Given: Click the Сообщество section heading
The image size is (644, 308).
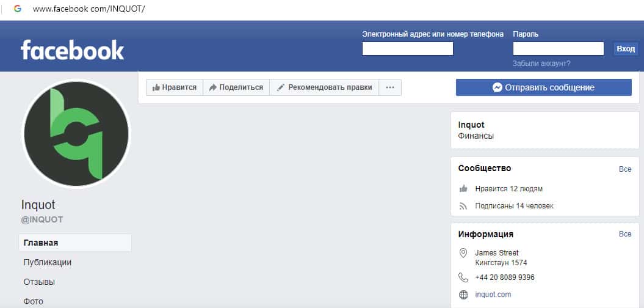Looking at the screenshot, I should 485,168.
